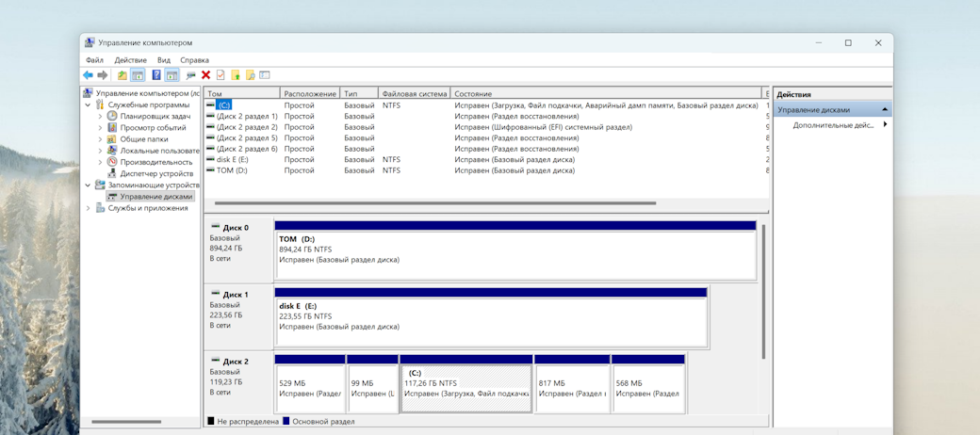Screen dimensions: 980x435
Task: Expand the Службы и приложения node
Action: point(89,208)
